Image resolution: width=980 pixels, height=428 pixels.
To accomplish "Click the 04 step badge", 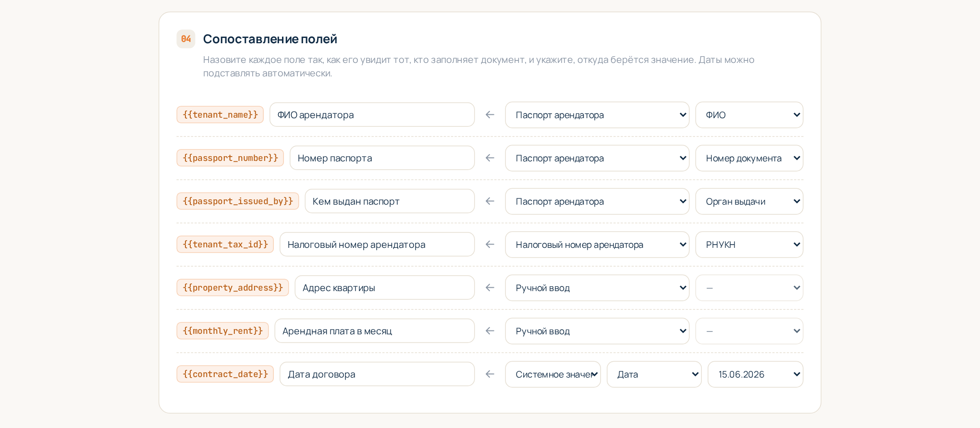I will (x=186, y=39).
